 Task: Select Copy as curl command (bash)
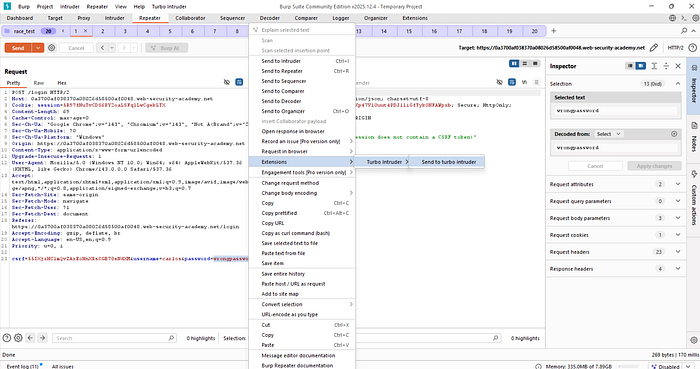(x=302, y=233)
